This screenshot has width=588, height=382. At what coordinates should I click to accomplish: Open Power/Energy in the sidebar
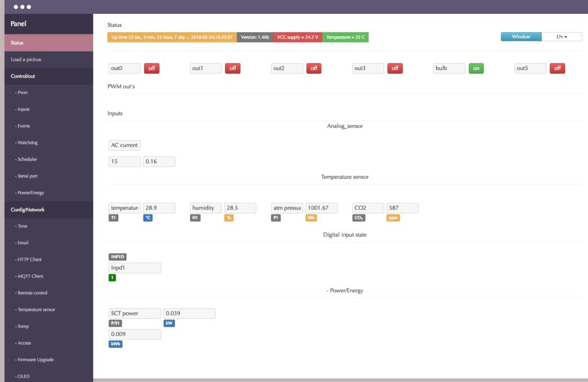coord(49,193)
